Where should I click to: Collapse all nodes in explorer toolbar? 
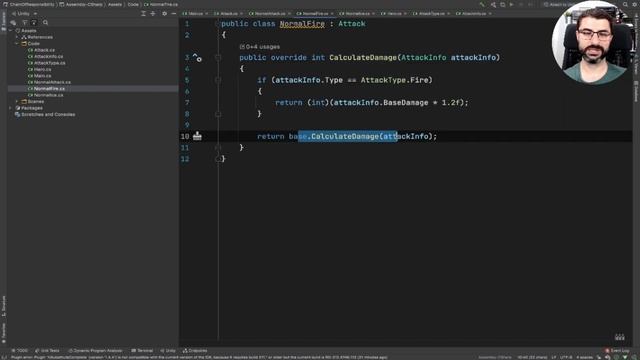153,13
